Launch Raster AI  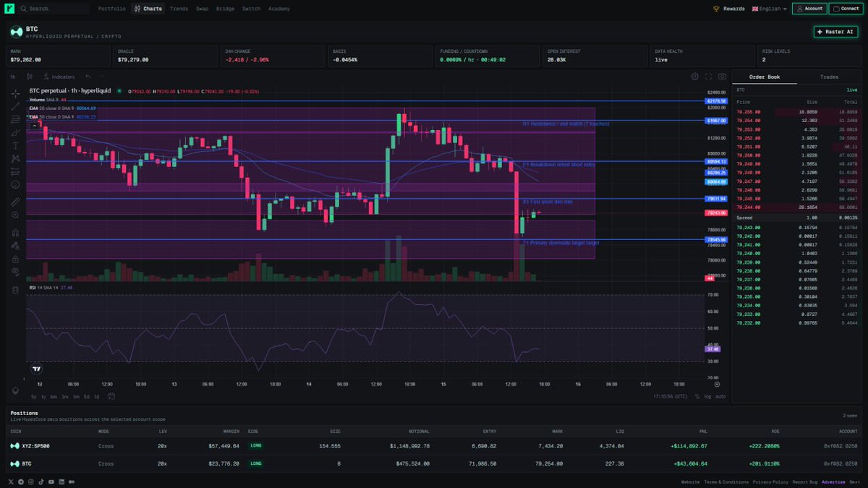[x=835, y=32]
